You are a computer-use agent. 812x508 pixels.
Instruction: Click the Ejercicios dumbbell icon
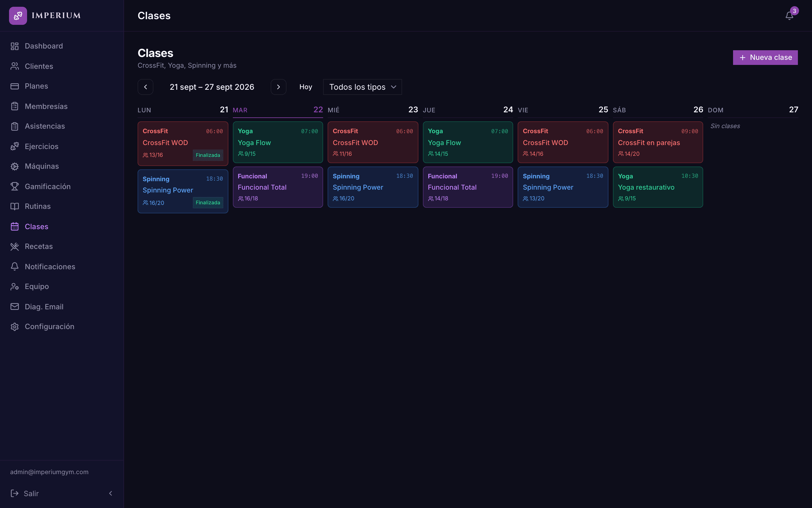[14, 146]
